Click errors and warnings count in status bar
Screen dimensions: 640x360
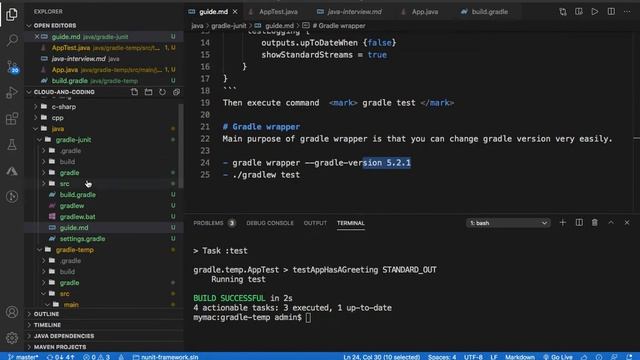[97, 357]
